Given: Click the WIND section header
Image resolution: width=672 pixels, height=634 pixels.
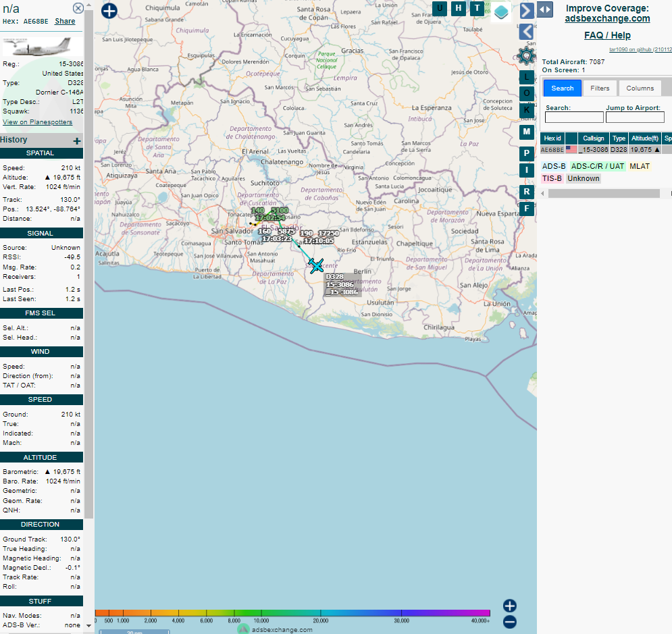Looking at the screenshot, I should click(x=42, y=352).
